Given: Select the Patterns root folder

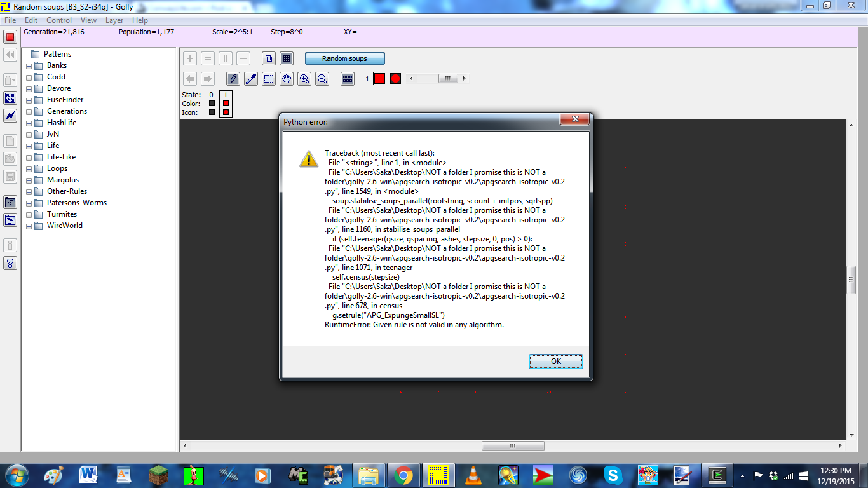Looking at the screenshot, I should 57,54.
